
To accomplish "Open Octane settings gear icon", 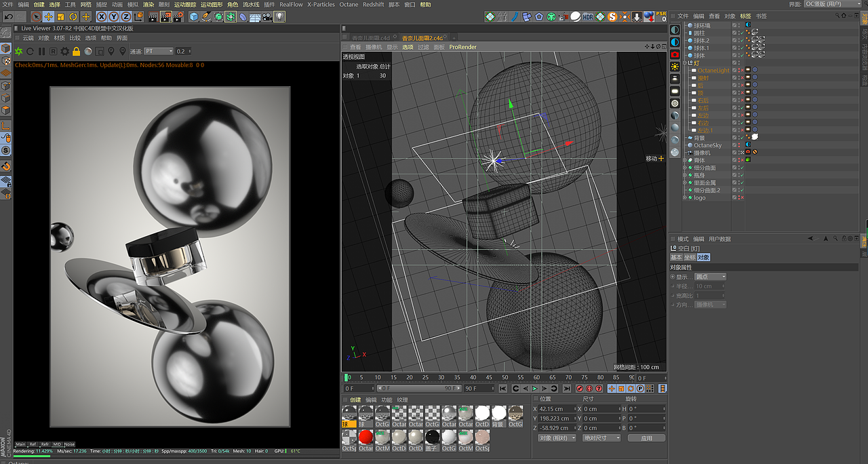I will [65, 51].
